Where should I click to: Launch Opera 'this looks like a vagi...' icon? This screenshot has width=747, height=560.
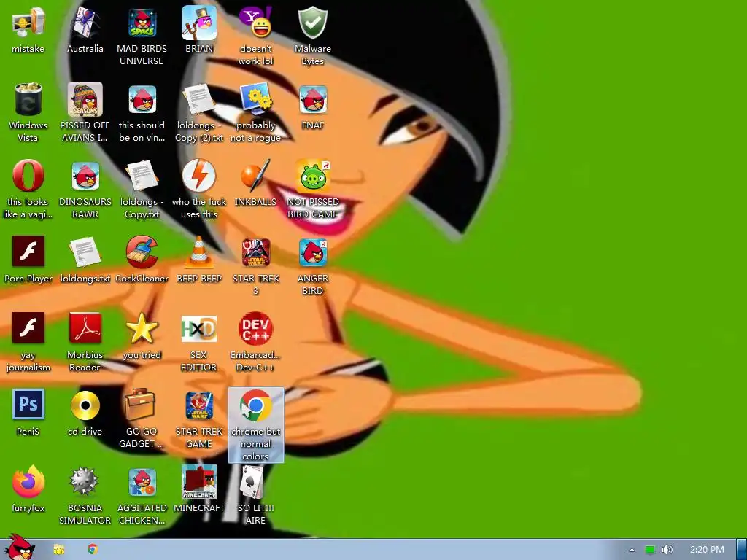[28, 176]
